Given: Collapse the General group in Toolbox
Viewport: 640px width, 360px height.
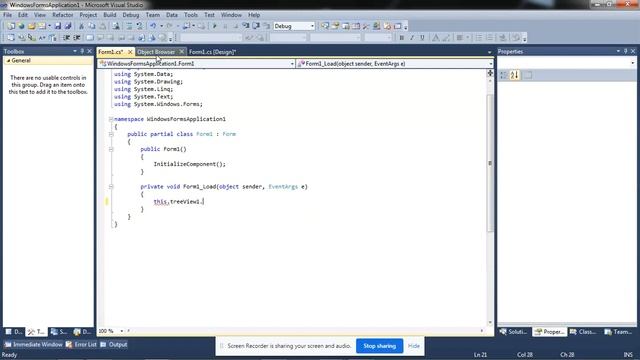Looking at the screenshot, I should pos(8,60).
